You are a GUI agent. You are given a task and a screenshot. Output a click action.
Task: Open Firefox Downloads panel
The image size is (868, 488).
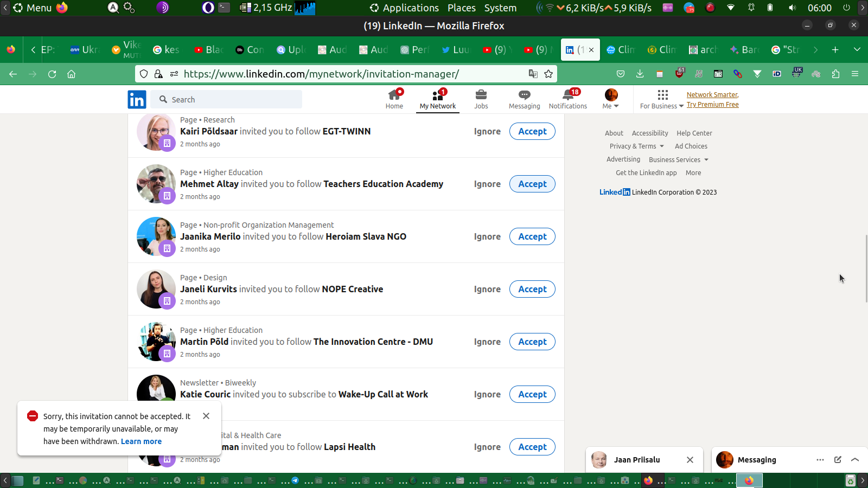(640, 74)
